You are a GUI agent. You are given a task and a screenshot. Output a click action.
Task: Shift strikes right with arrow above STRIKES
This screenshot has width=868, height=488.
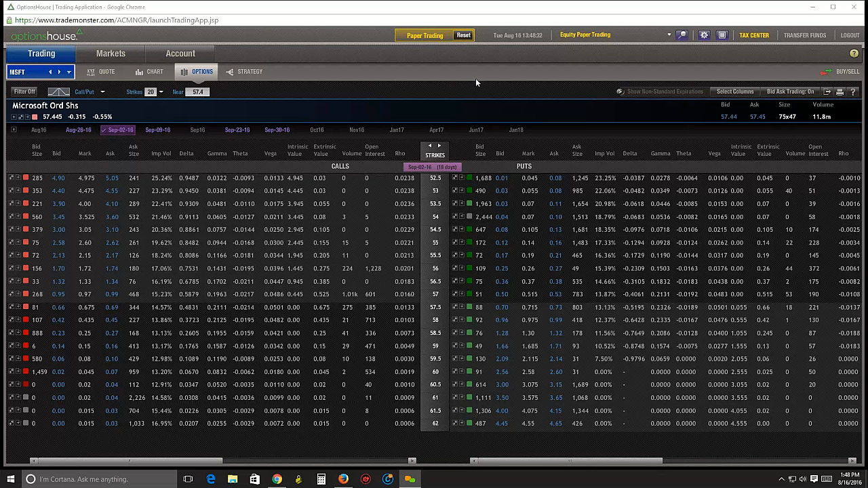coord(439,146)
